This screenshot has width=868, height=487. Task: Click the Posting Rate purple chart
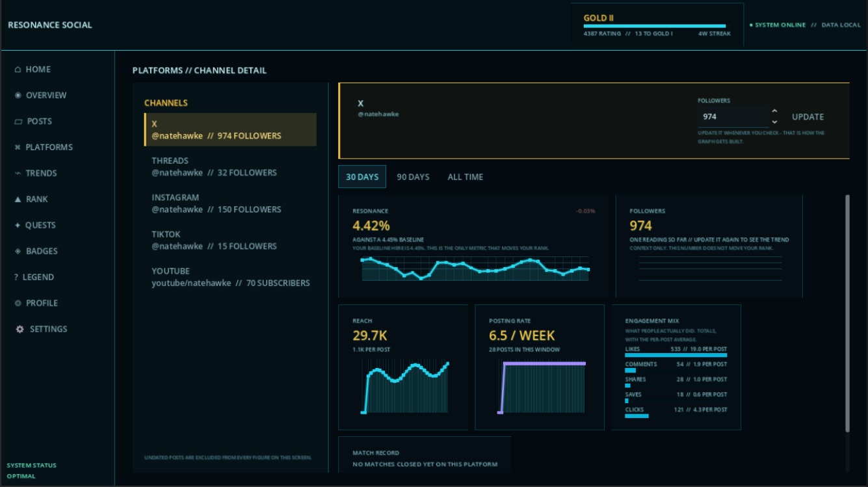(x=542, y=386)
